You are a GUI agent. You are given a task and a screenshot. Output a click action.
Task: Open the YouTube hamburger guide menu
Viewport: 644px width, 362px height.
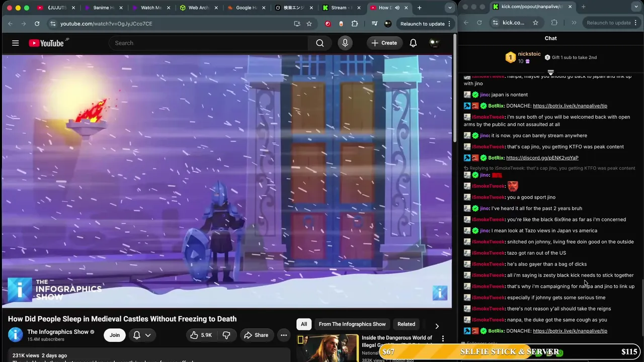(16, 43)
